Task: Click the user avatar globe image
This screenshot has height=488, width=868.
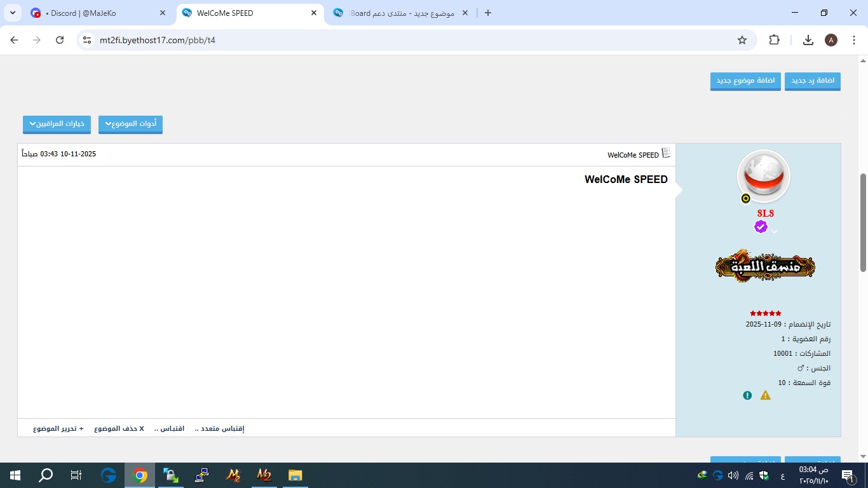Action: pyautogui.click(x=764, y=176)
